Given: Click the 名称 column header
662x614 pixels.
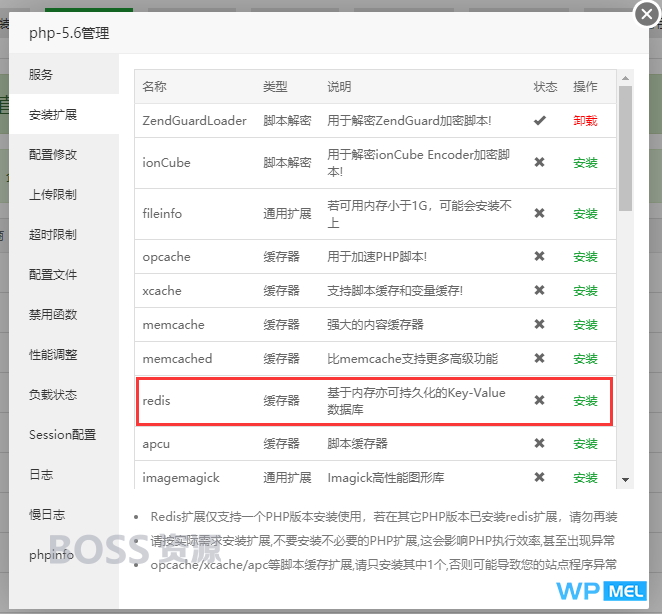Looking at the screenshot, I should pos(155,87).
